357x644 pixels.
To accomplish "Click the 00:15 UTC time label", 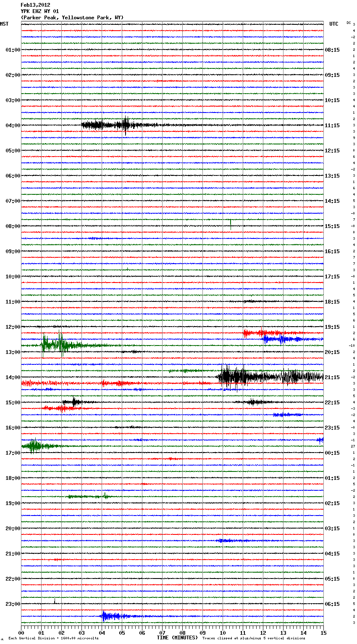I will 332,453.
